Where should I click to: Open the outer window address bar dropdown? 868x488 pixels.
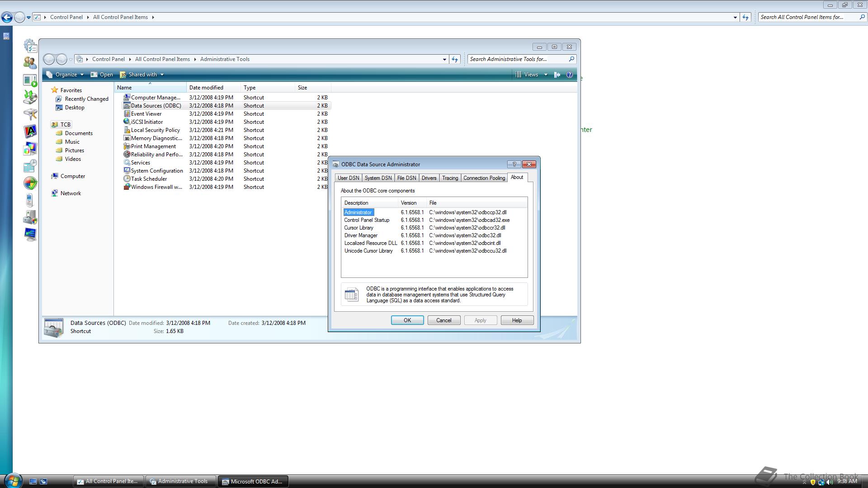(x=735, y=17)
